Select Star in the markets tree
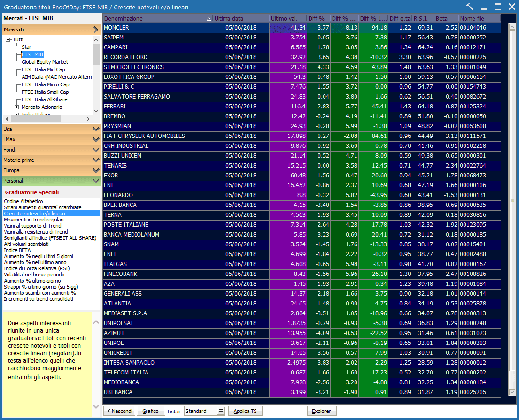519x420 pixels. 26,47
